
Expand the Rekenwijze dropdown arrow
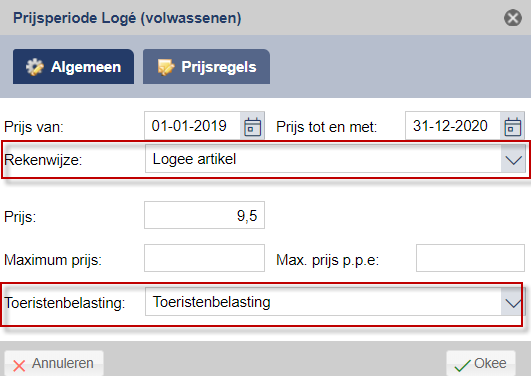point(513,159)
